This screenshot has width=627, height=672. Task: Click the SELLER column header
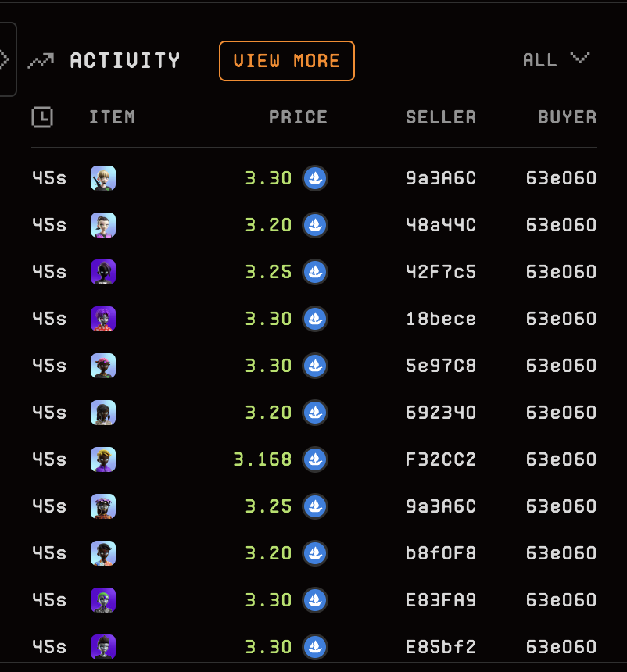[x=441, y=117]
